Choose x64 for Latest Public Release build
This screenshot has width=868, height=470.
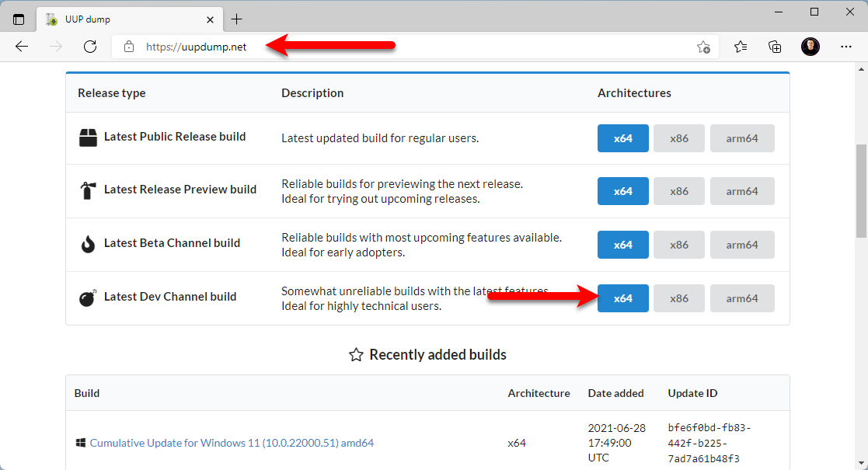(x=622, y=138)
